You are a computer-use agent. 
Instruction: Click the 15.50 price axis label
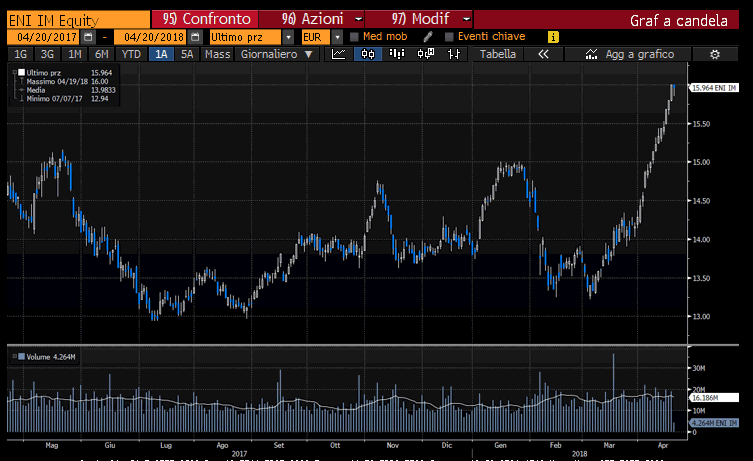701,124
